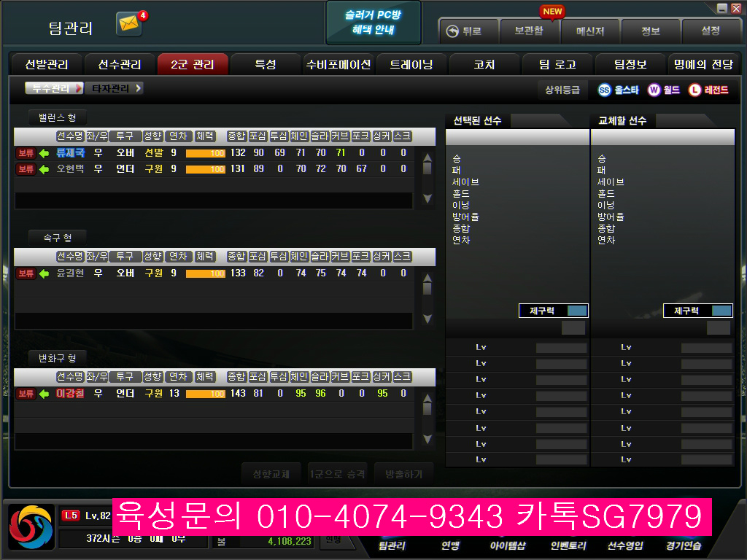The width and height of the screenshot is (747, 560).
Task: Open the 팀정보 tab
Action: [630, 64]
